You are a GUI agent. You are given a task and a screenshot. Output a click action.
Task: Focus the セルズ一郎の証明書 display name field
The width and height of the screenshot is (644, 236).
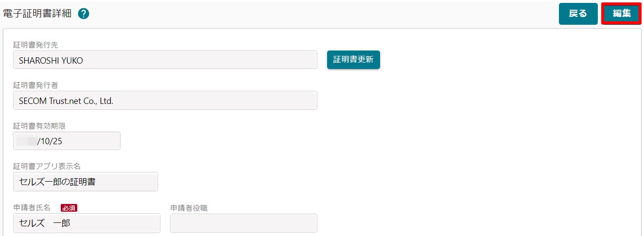(x=86, y=182)
